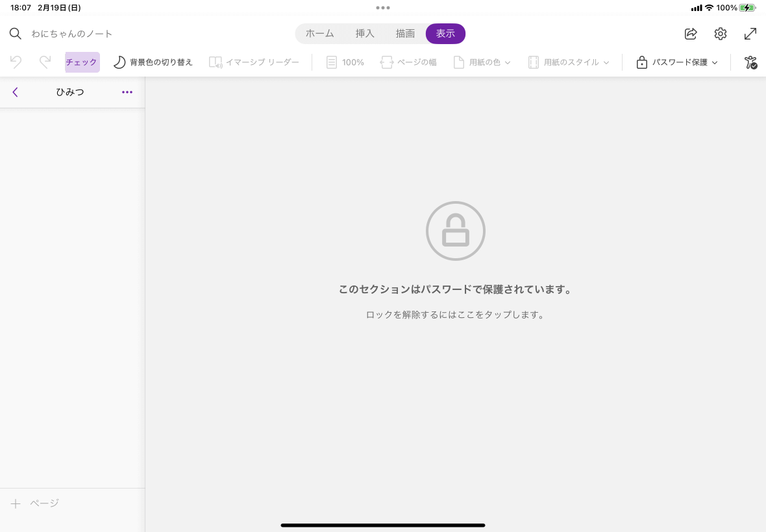
Task: Tap the ひみつ section title
Action: [x=70, y=92]
